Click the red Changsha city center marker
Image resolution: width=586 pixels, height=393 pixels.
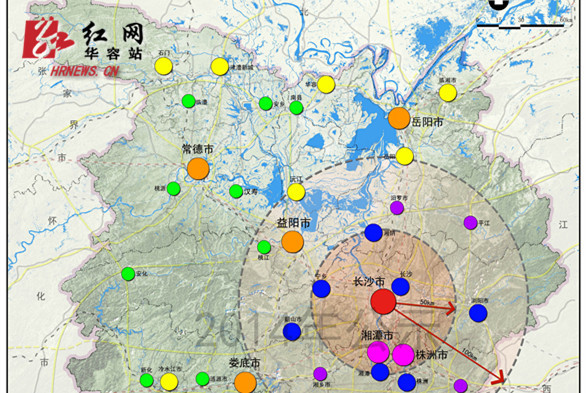pos(383,301)
